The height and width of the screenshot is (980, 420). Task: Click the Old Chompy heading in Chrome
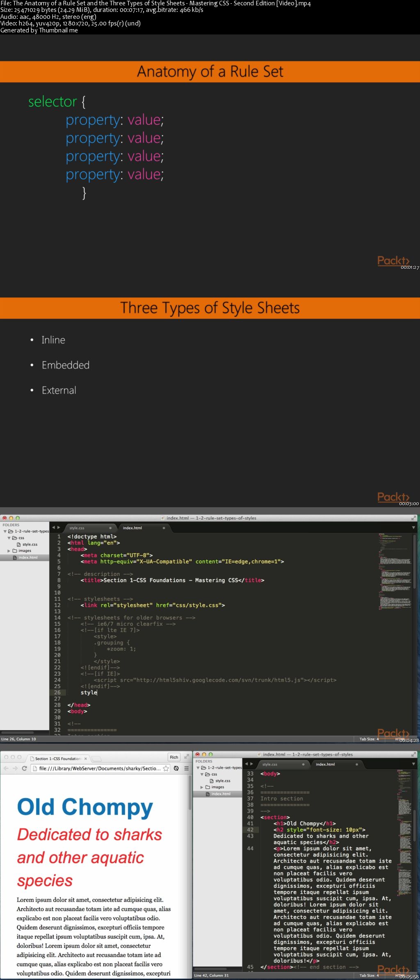pos(85,807)
